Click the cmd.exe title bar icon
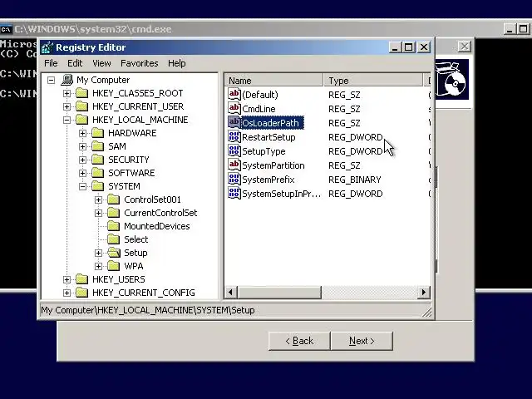532x399 pixels. 6,30
